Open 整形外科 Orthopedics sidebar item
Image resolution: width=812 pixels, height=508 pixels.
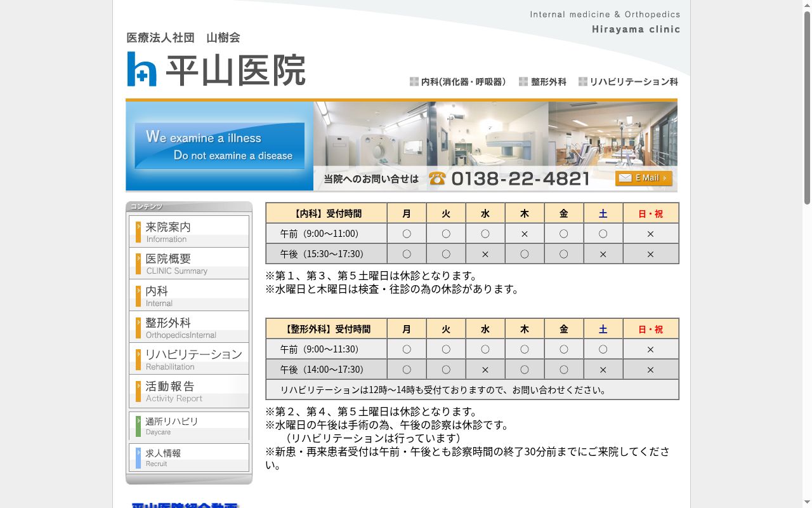click(x=189, y=327)
